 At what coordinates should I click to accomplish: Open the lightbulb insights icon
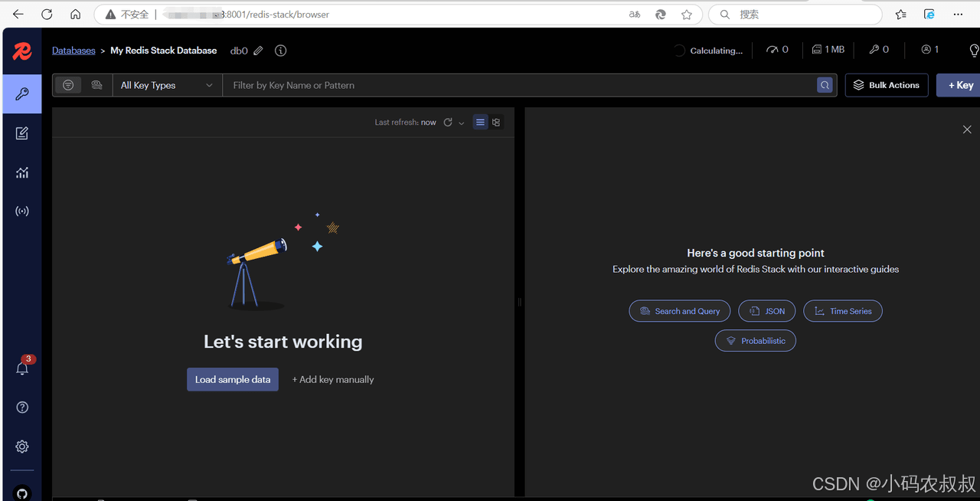(974, 51)
